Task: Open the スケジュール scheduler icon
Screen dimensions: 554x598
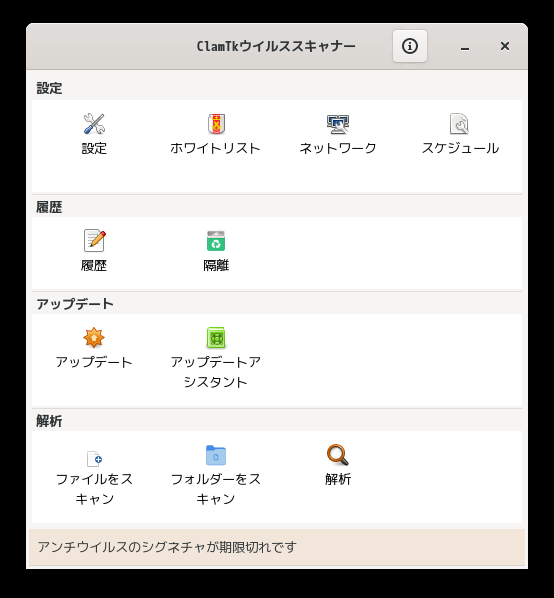Action: click(459, 124)
